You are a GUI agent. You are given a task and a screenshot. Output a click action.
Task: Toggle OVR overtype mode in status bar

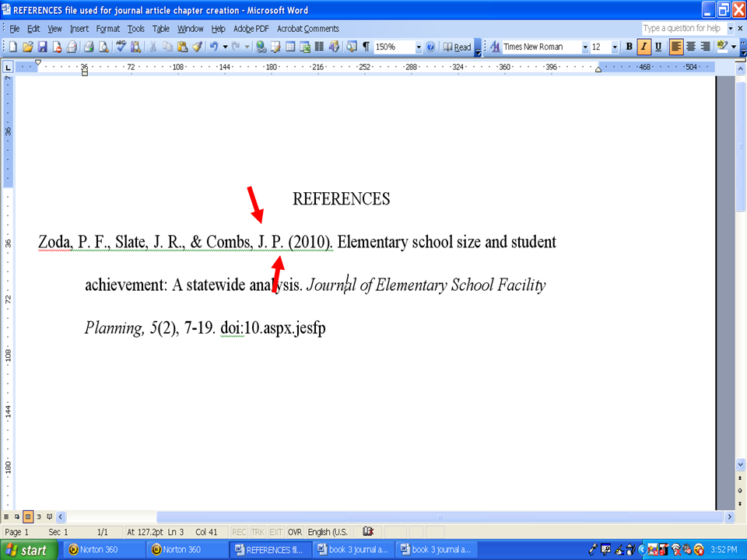pyautogui.click(x=295, y=532)
